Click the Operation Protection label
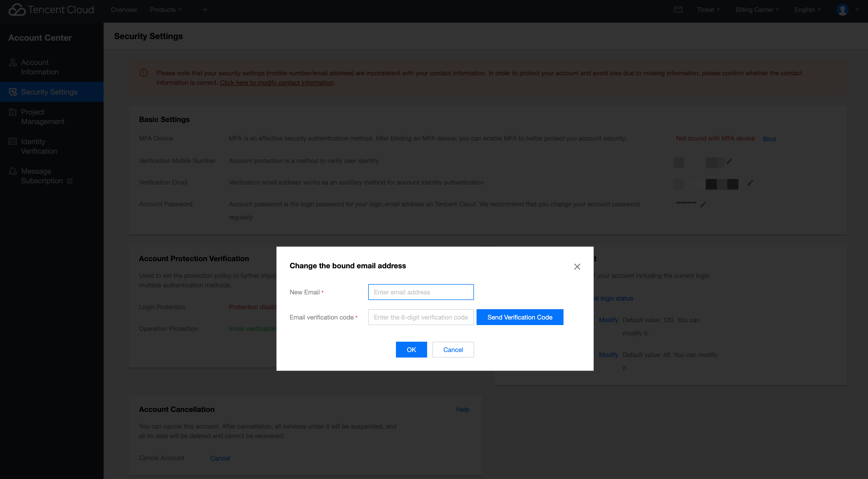 click(x=168, y=328)
